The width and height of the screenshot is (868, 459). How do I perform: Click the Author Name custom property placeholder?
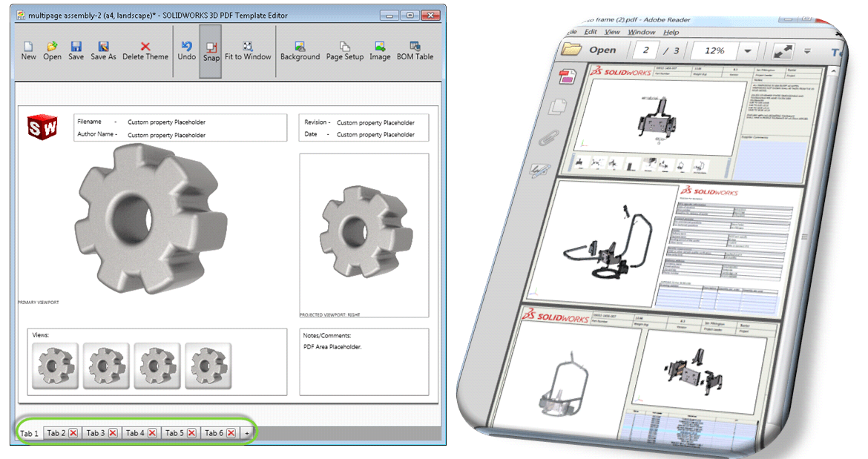tap(166, 135)
